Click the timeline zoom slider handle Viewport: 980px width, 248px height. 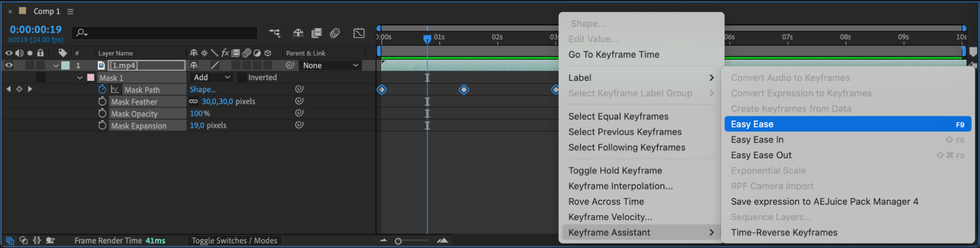pyautogui.click(x=398, y=241)
